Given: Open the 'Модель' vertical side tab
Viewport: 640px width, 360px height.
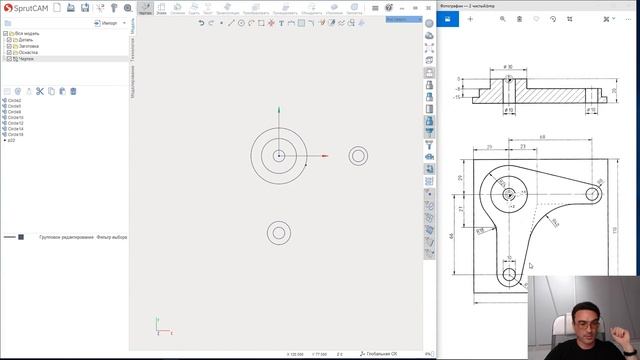Looking at the screenshot, I should 132,26.
